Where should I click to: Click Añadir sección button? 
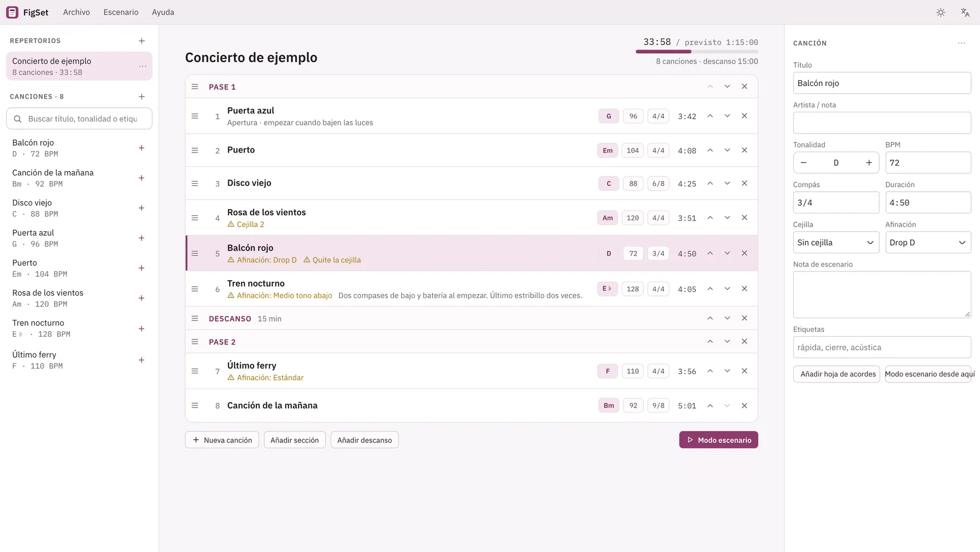(295, 440)
